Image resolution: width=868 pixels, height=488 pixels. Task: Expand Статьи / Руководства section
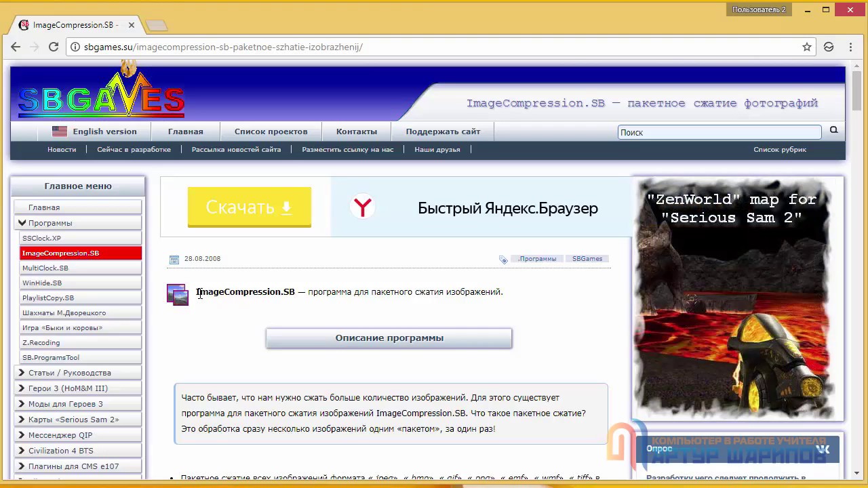[x=77, y=373]
